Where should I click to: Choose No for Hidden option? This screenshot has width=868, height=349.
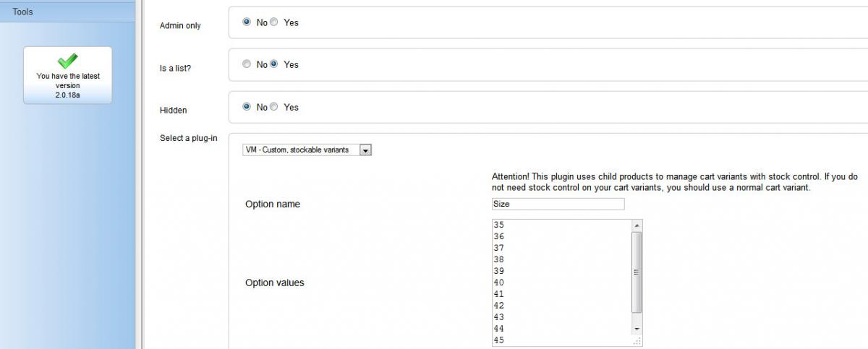tap(247, 107)
